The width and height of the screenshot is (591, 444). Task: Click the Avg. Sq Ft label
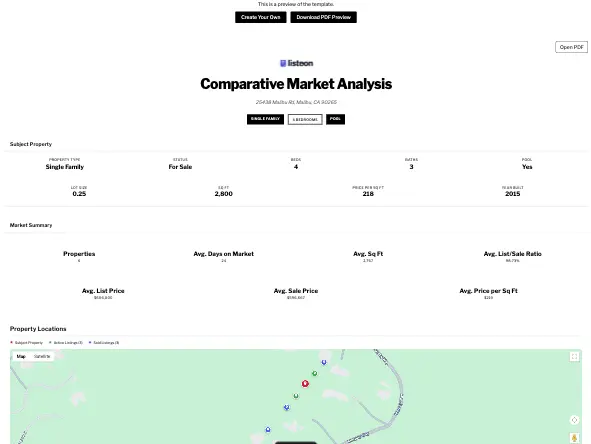pos(368,254)
